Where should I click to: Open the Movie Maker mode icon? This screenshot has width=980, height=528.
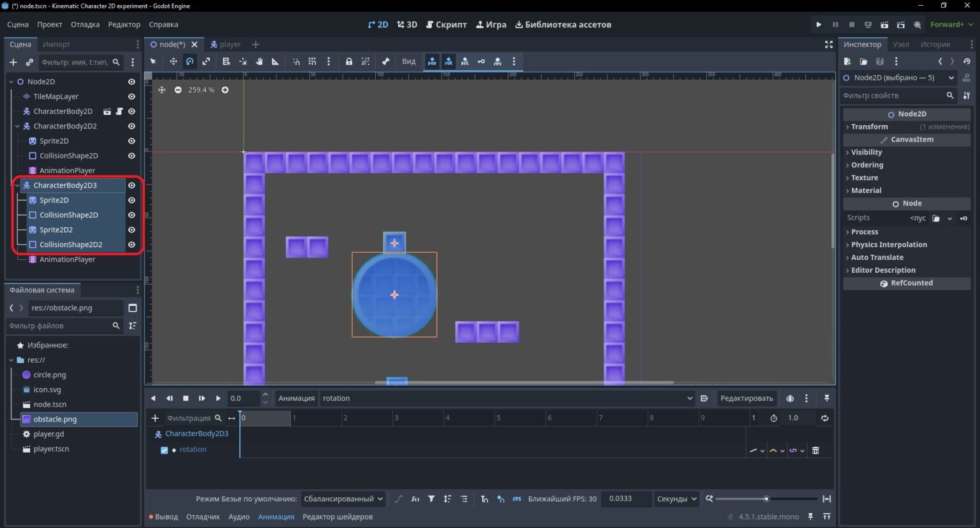(x=917, y=24)
